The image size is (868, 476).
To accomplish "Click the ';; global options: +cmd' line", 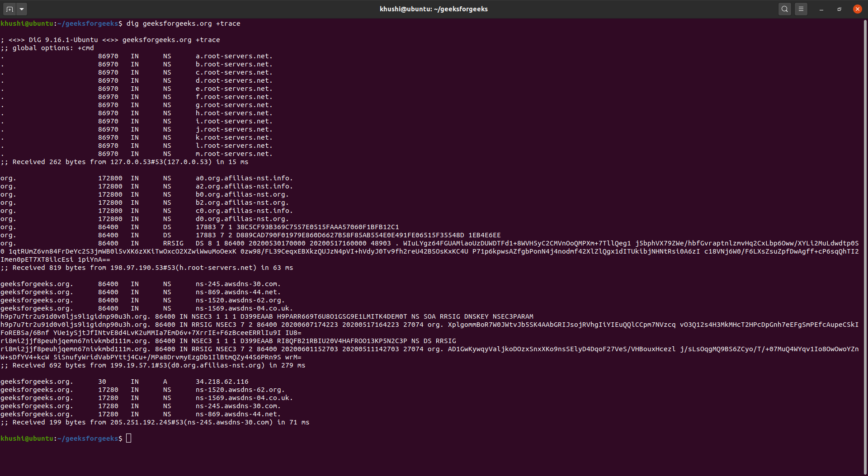I will (47, 48).
